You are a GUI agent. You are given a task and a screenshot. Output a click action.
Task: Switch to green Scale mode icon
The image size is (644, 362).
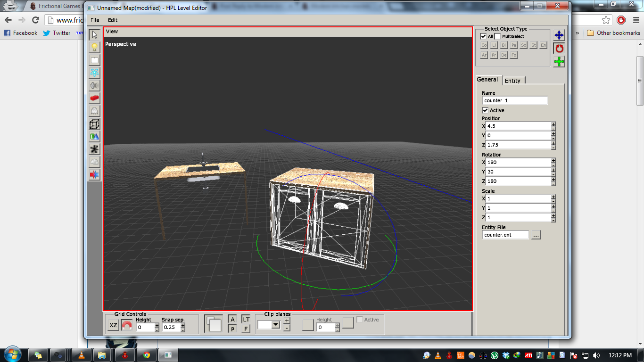point(559,62)
